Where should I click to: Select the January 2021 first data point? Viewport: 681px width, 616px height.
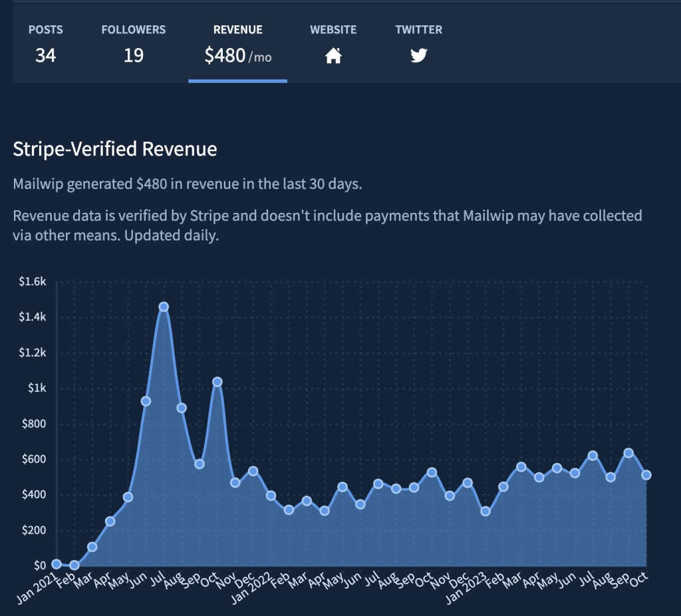pyautogui.click(x=57, y=564)
